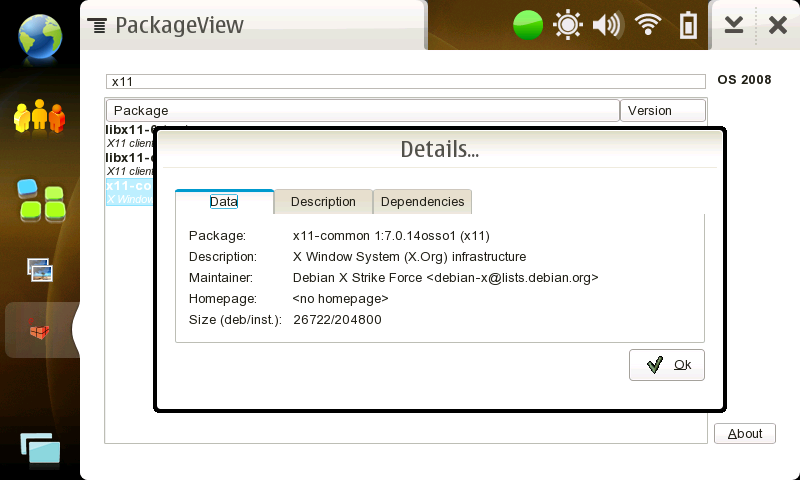Image resolution: width=800 pixels, height=480 pixels.
Task: Check the battery status icon
Action: tap(688, 25)
